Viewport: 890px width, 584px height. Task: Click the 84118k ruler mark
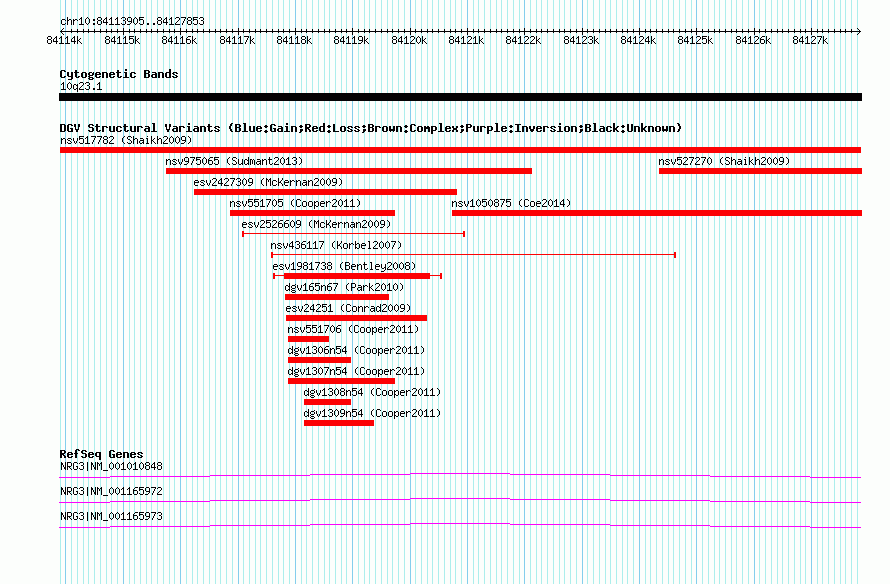294,40
